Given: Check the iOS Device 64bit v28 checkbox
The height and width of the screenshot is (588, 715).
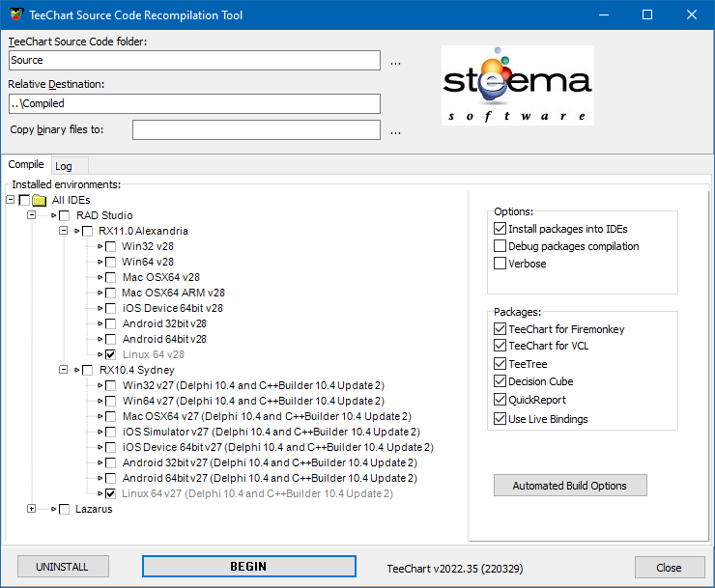Looking at the screenshot, I should [110, 309].
